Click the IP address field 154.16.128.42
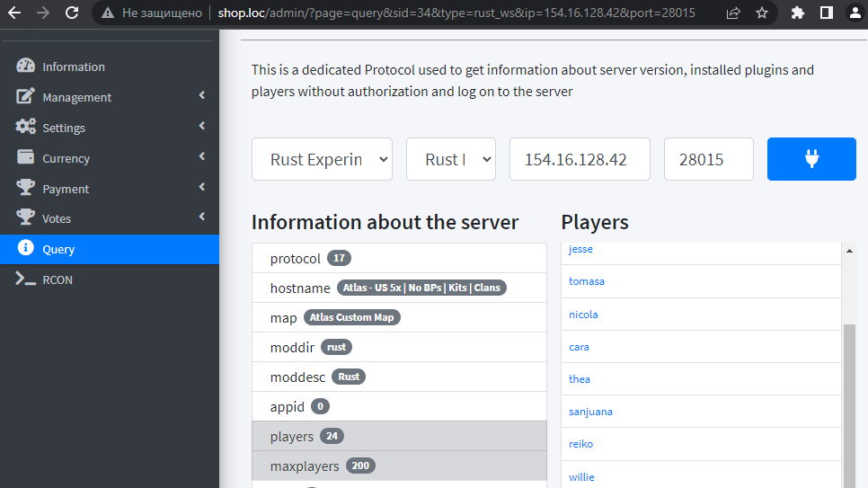 (580, 159)
